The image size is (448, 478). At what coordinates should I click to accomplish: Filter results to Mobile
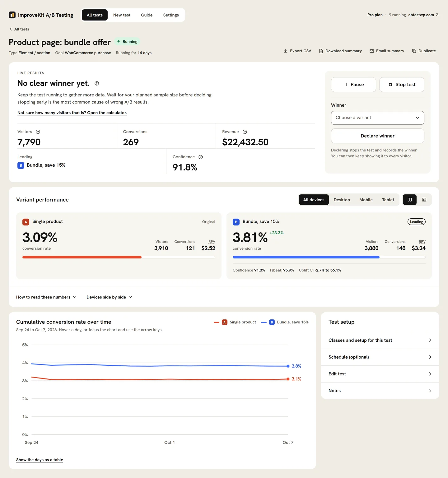point(366,200)
